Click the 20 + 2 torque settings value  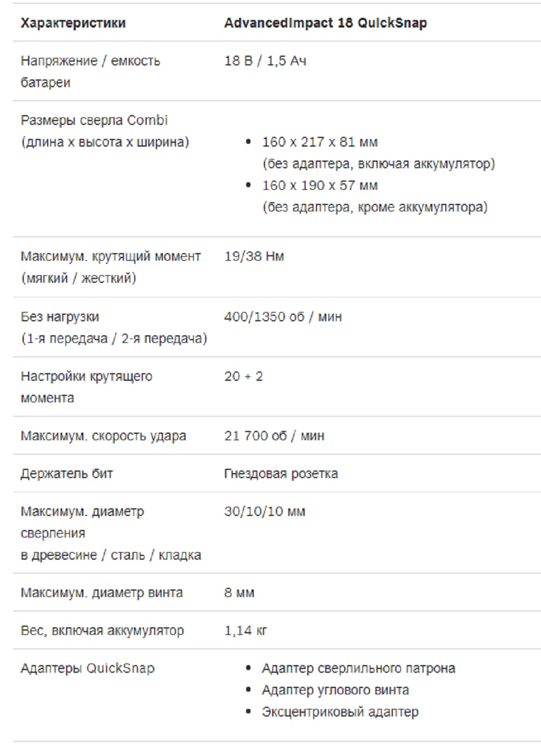click(243, 376)
